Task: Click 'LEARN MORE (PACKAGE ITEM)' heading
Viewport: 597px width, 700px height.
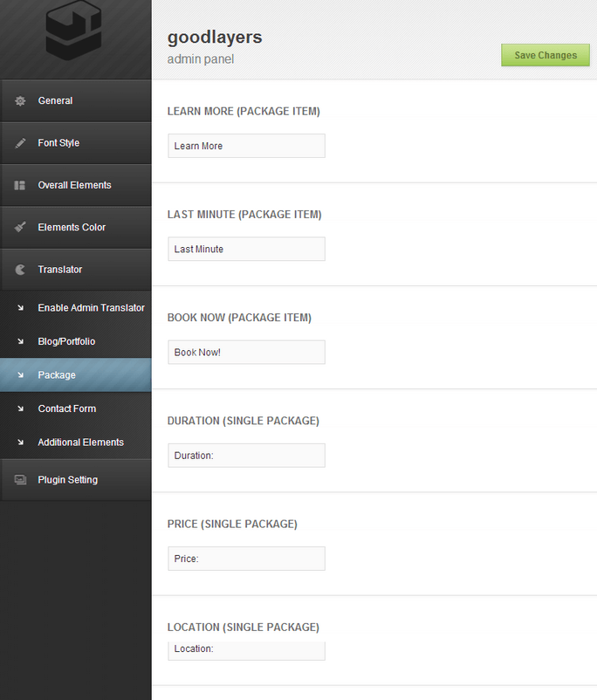Action: pyautogui.click(x=244, y=111)
